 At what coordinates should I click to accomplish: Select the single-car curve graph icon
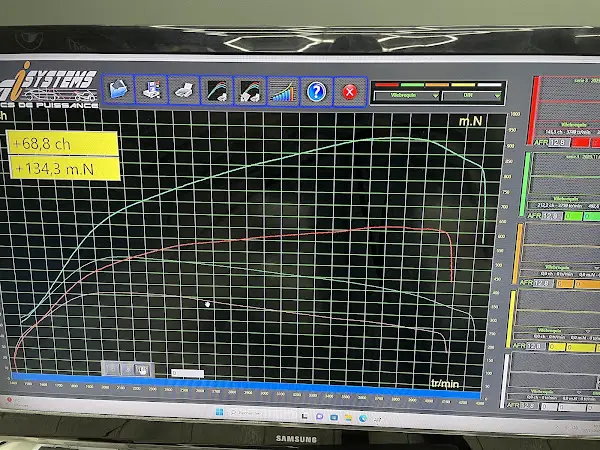click(217, 91)
